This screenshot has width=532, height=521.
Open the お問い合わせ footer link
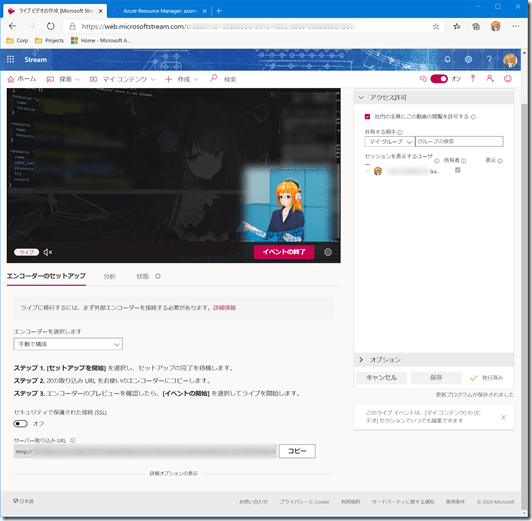(253, 502)
